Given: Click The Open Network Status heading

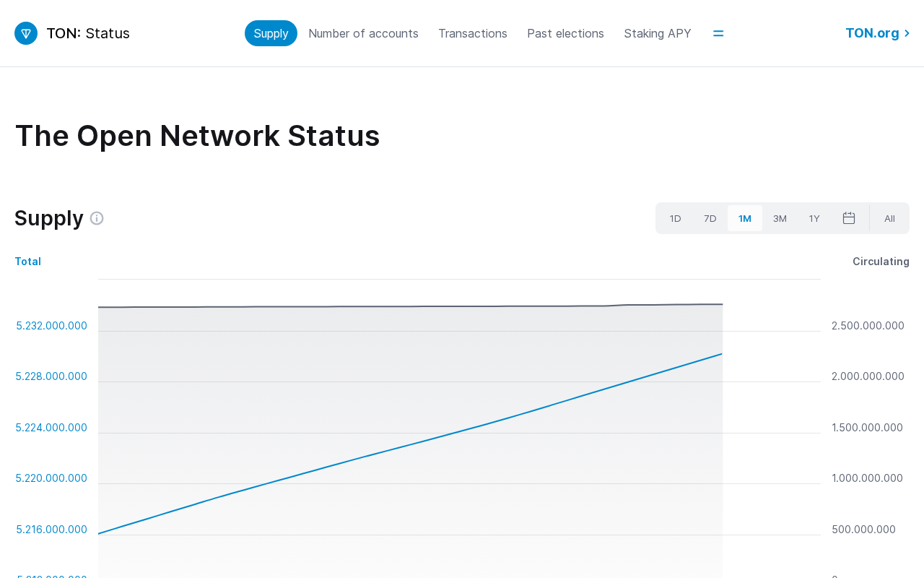Looking at the screenshot, I should (197, 136).
